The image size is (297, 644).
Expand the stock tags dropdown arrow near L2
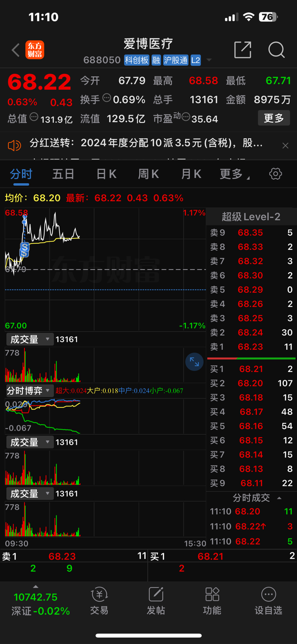click(x=209, y=60)
